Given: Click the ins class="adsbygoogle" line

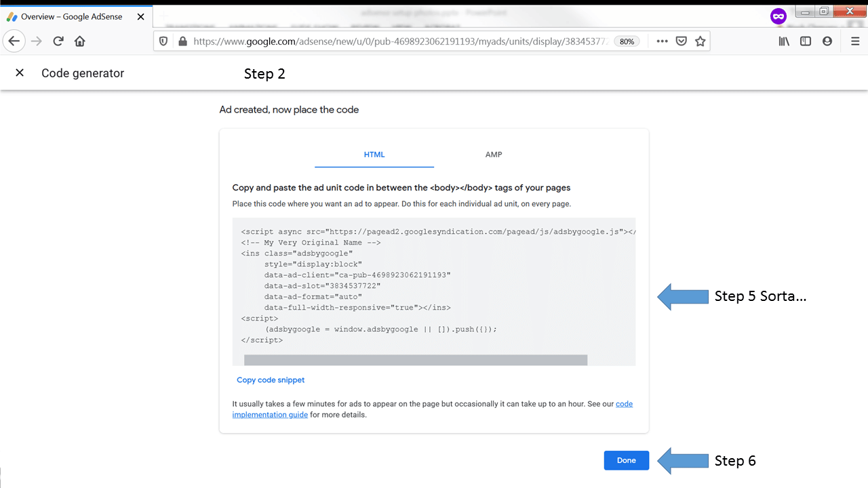Looking at the screenshot, I should point(297,253).
